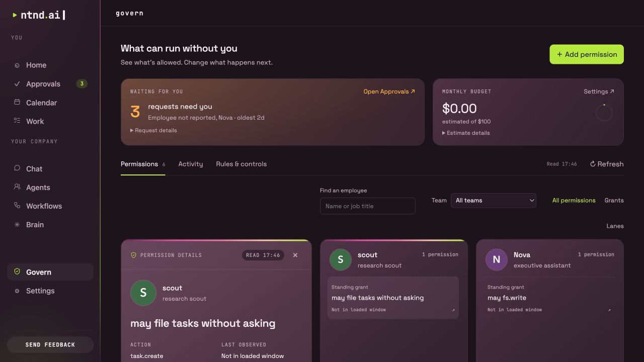Click Send Feedback button
This screenshot has height=362, width=644.
50,345
